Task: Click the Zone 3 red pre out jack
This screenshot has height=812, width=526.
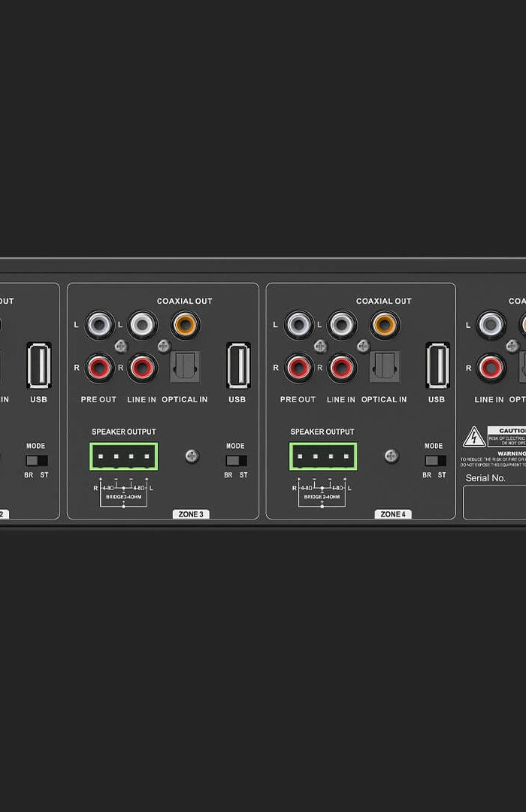Action: click(100, 368)
